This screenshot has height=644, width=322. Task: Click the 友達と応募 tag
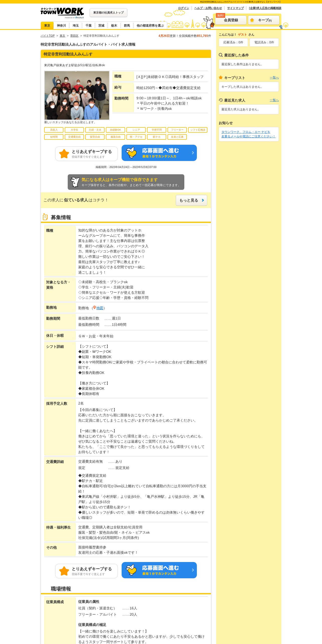(x=177, y=137)
